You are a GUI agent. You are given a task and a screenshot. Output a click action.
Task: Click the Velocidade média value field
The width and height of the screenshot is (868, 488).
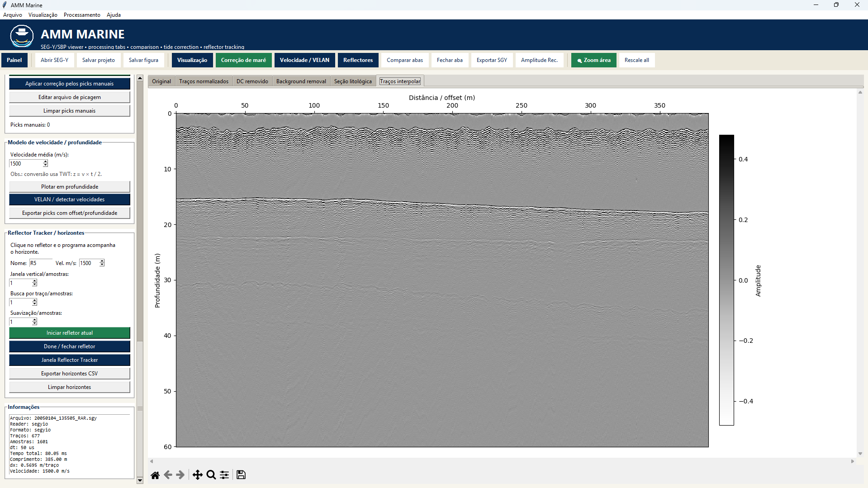click(26, 164)
